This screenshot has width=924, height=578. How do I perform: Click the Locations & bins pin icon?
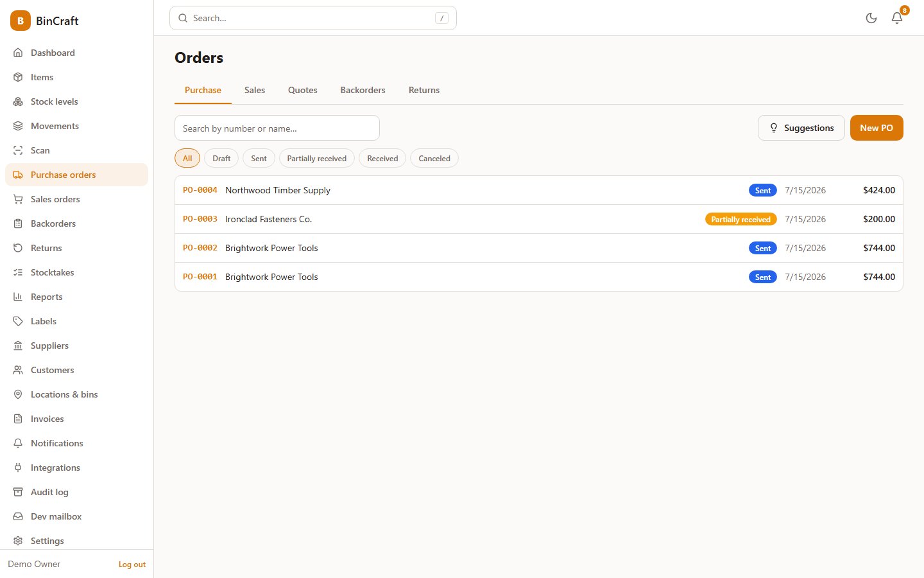tap(18, 394)
